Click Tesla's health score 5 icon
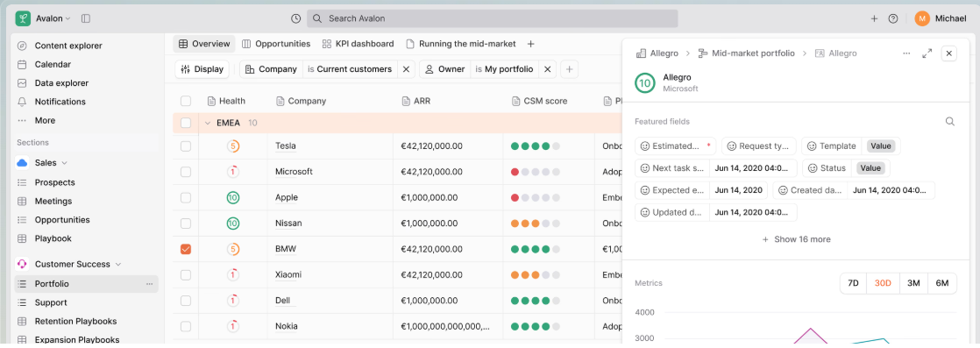This screenshot has width=980, height=348. coord(233,146)
